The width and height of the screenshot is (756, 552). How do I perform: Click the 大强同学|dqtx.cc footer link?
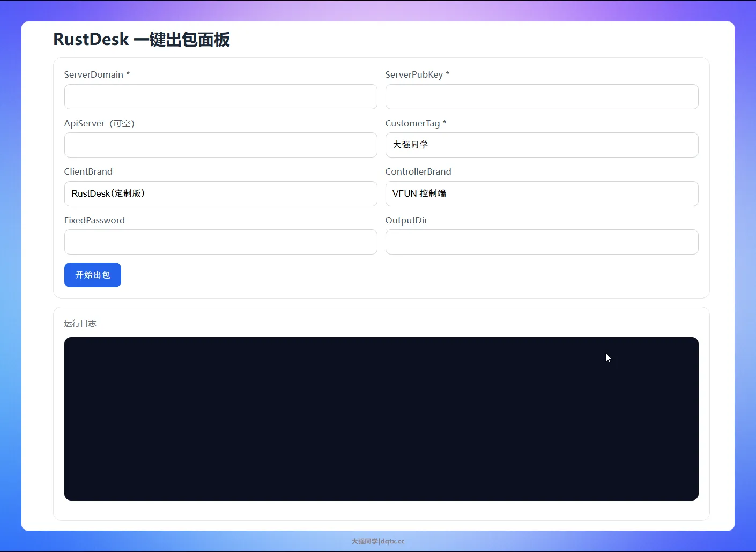click(378, 541)
